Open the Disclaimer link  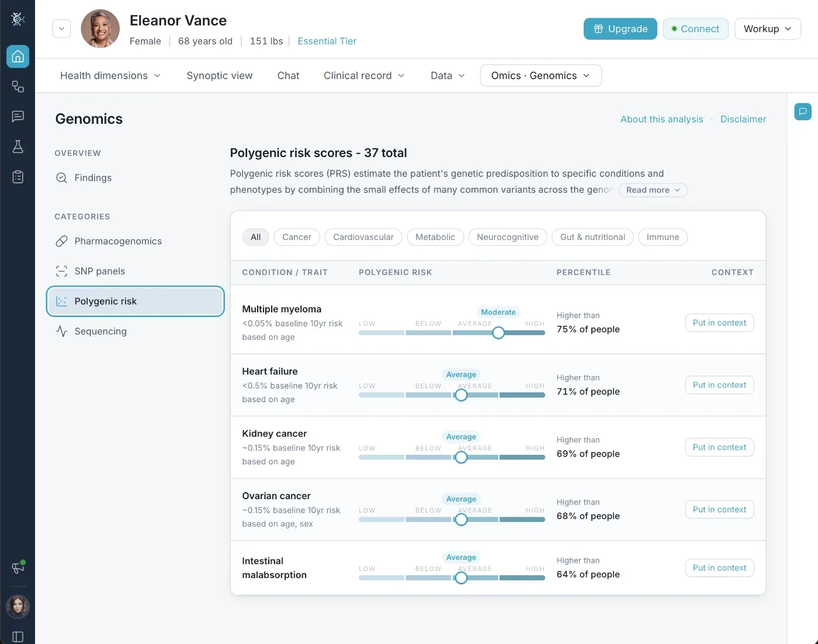(x=743, y=119)
